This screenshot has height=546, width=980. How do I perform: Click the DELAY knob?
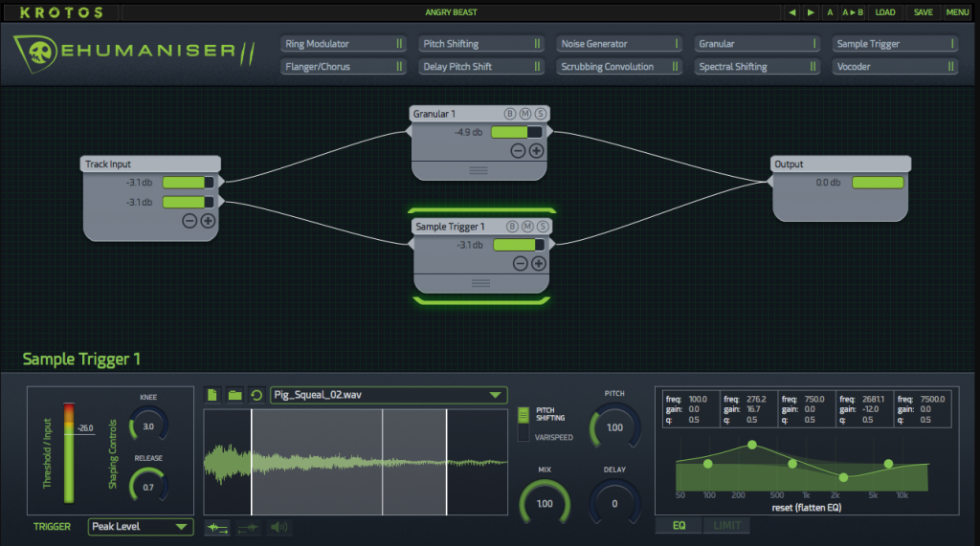(614, 504)
